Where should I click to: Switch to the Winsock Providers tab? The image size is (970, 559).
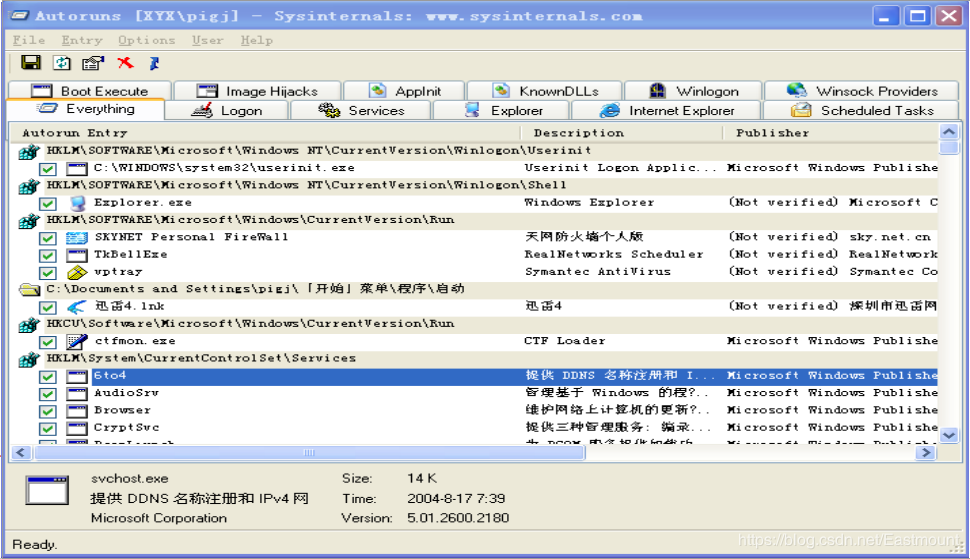(x=861, y=91)
